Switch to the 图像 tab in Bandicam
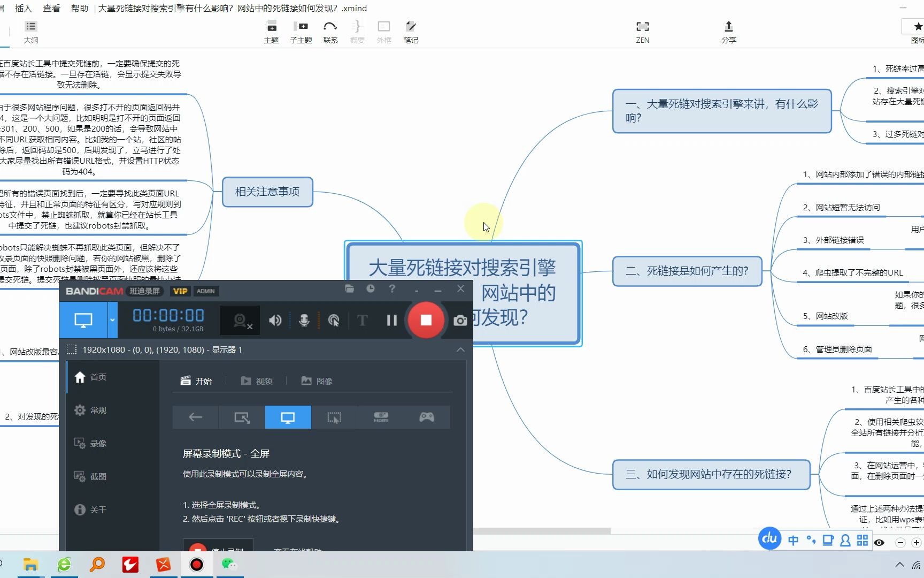924x578 pixels. 317,381
